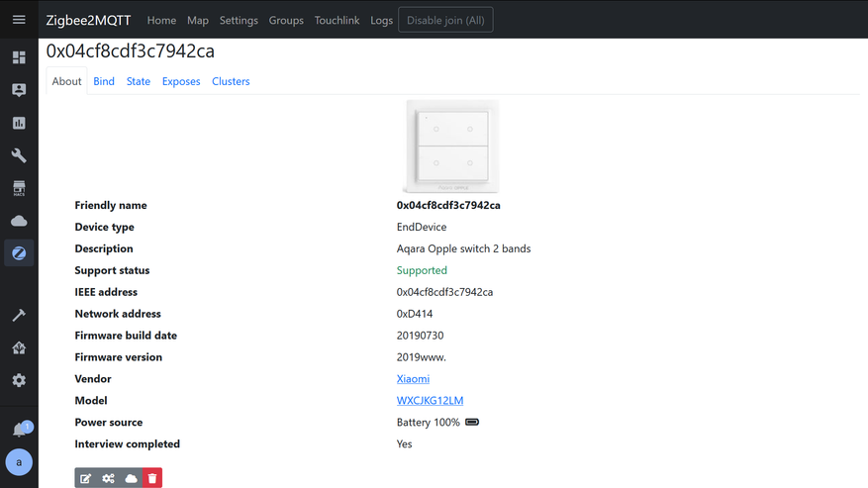The width and height of the screenshot is (868, 488).
Task: Click the battery level icon
Action: [x=472, y=422]
